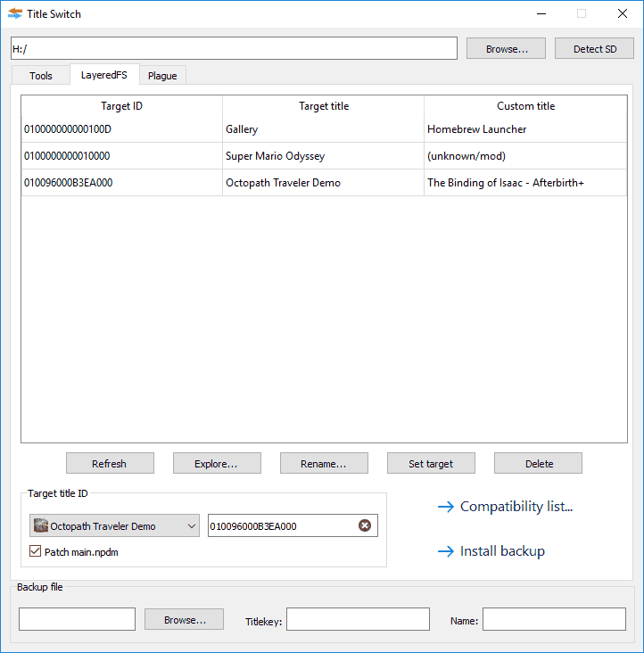The height and width of the screenshot is (653, 644).
Task: Select the Super Mario Odyssey row
Action: (x=324, y=156)
